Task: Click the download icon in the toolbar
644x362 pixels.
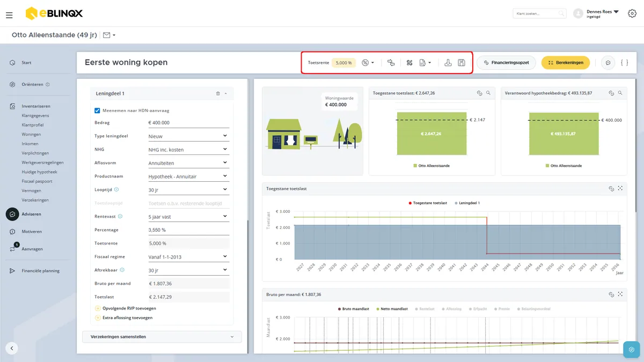Action: [x=448, y=63]
